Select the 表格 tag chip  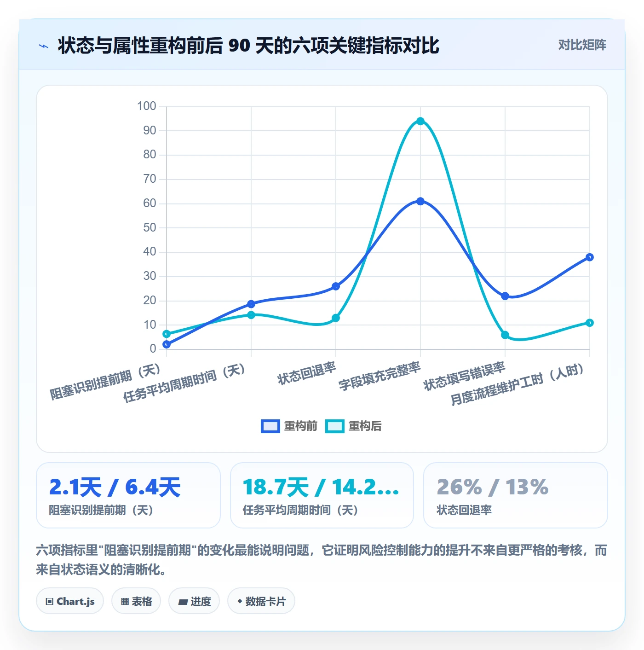point(136,601)
